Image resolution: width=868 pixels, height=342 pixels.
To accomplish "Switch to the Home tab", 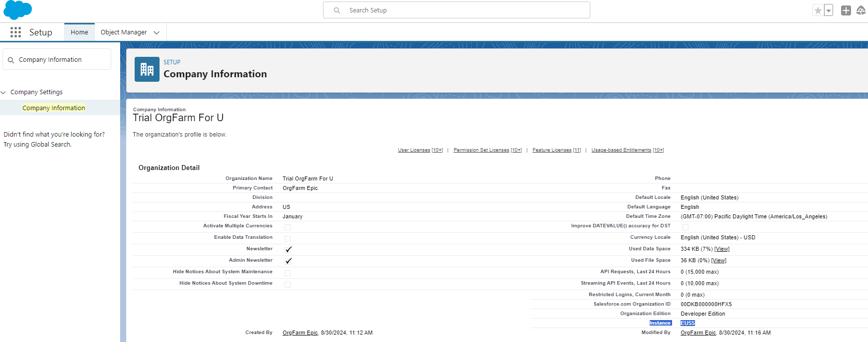I will point(79,32).
